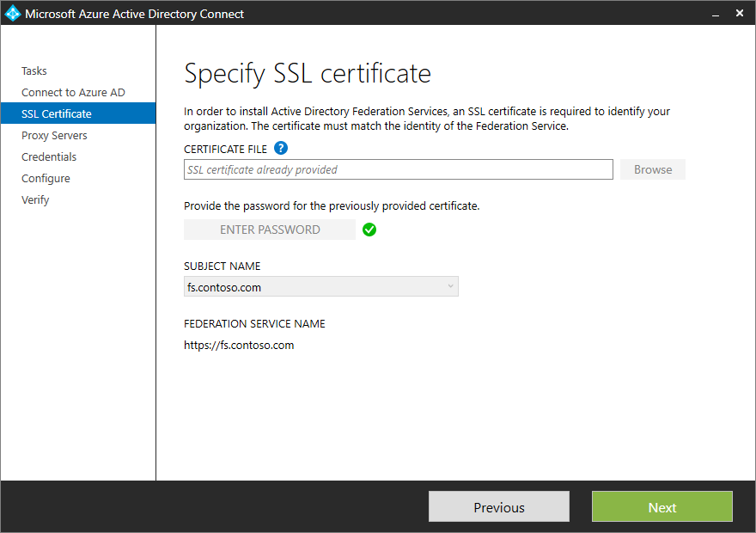This screenshot has width=756, height=533.
Task: Select the SSL Certificate step in sidebar
Action: (x=56, y=113)
